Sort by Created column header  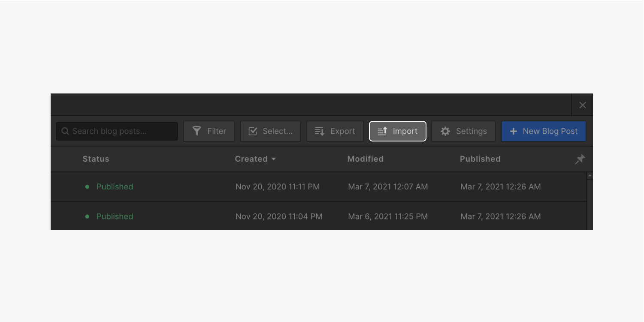point(251,159)
